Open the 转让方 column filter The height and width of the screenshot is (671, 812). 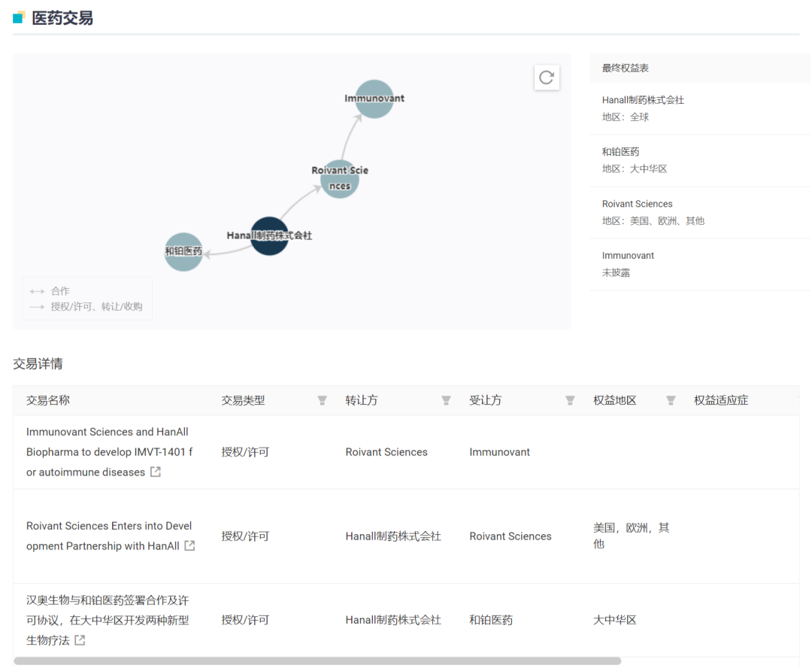(446, 401)
